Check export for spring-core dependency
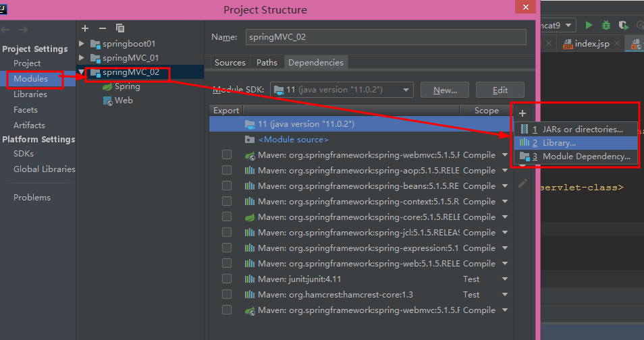 [227, 217]
